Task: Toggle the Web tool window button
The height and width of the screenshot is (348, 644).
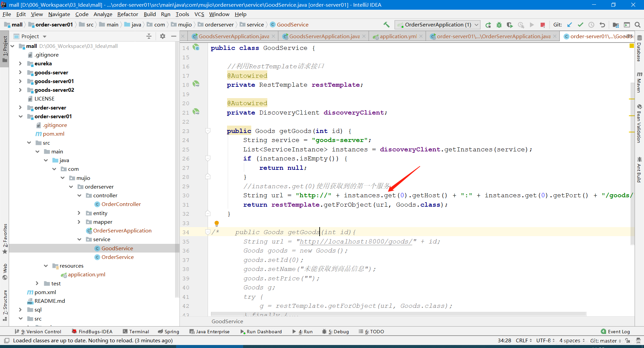Action: (5, 272)
